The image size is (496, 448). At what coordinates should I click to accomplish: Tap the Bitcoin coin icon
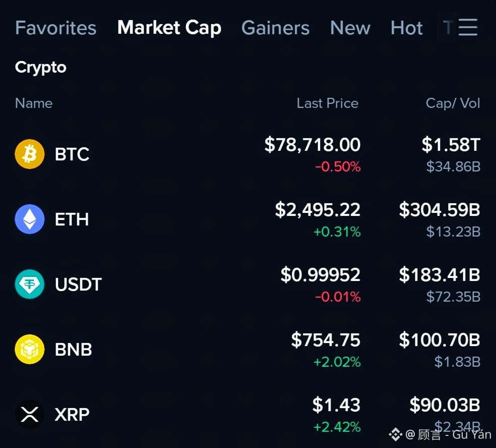[x=30, y=154]
